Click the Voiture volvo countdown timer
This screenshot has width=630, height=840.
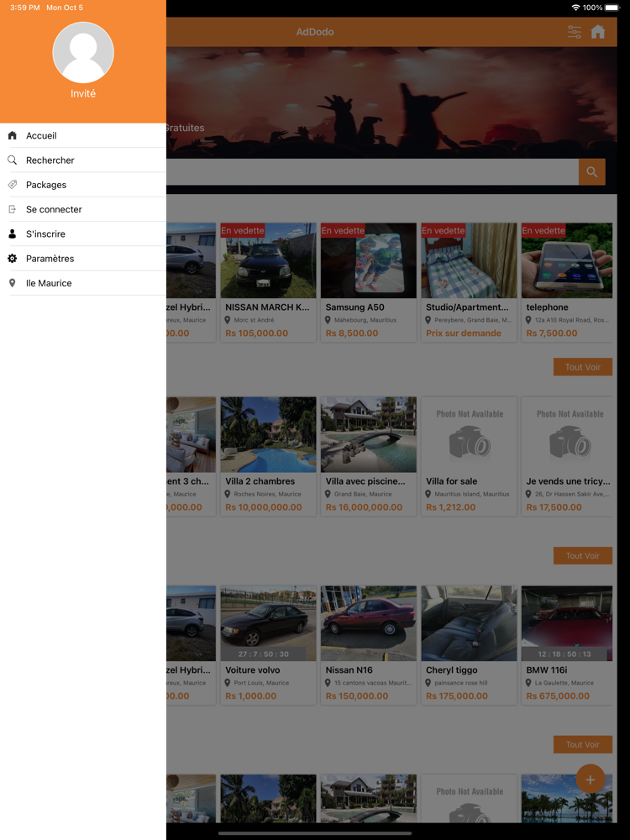tap(264, 654)
